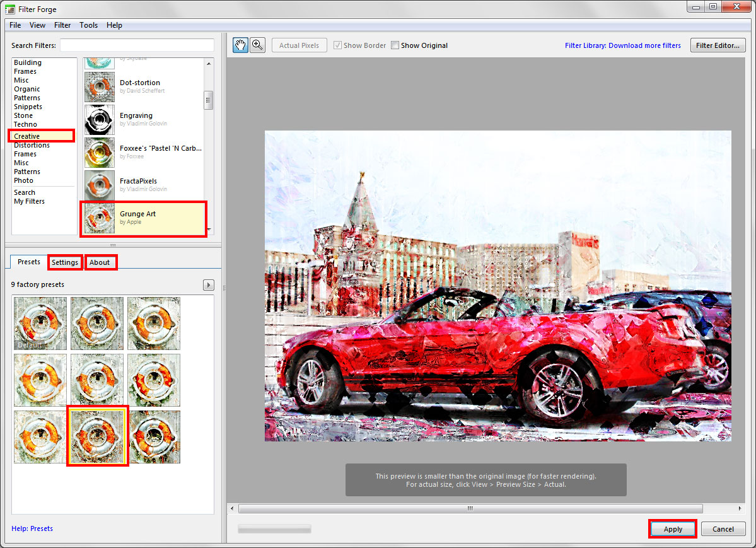Screen dimensions: 756x548
Task: Select the Default preset thumbnail
Action: click(x=40, y=324)
